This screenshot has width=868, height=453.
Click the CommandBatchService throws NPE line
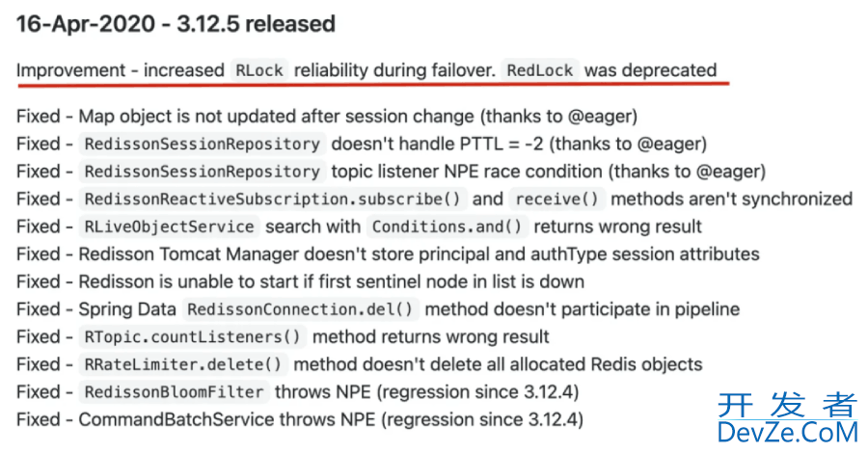click(x=300, y=420)
